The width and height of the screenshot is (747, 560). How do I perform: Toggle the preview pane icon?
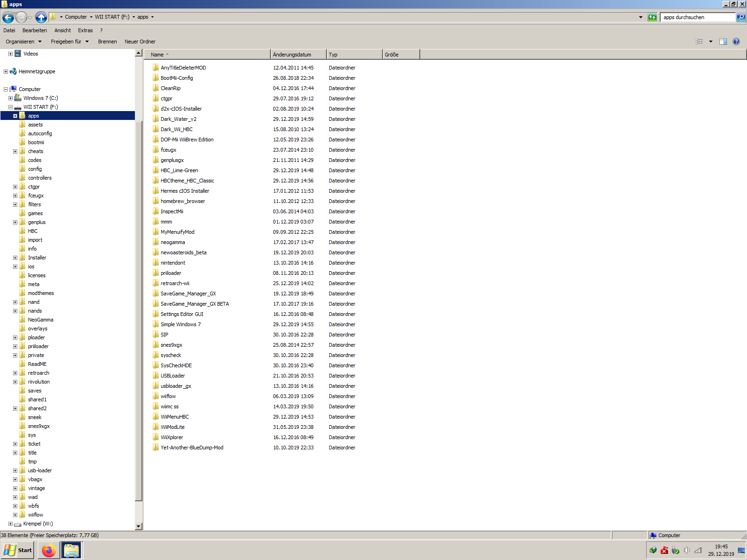coord(723,42)
